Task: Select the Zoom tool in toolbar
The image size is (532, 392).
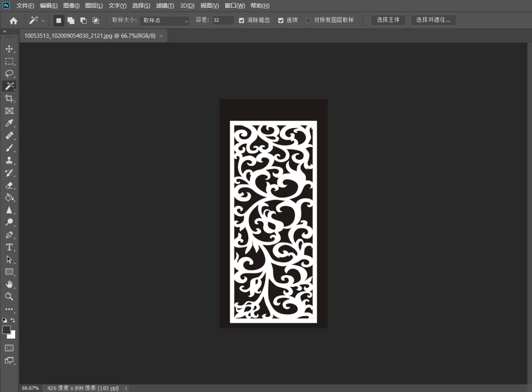Action: 9,296
